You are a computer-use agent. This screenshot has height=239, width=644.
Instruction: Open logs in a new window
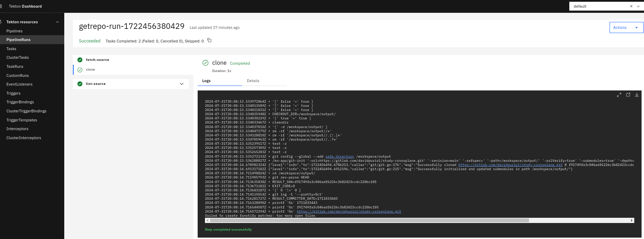tap(628, 95)
